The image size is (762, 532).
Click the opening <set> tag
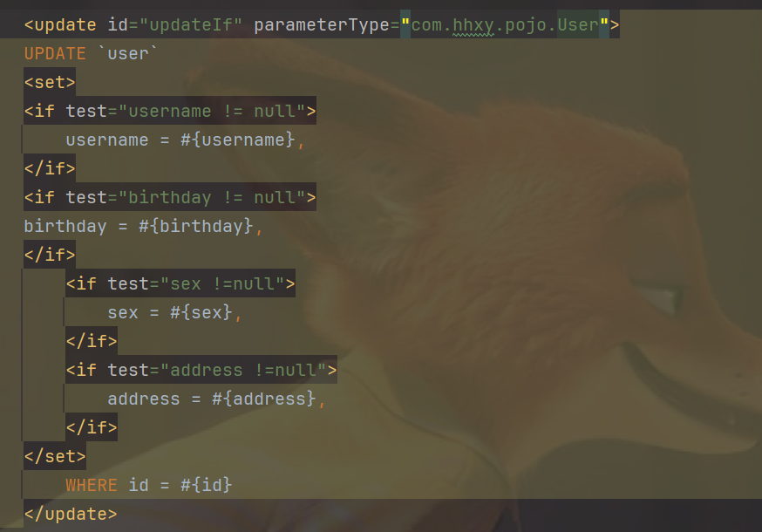[x=50, y=82]
